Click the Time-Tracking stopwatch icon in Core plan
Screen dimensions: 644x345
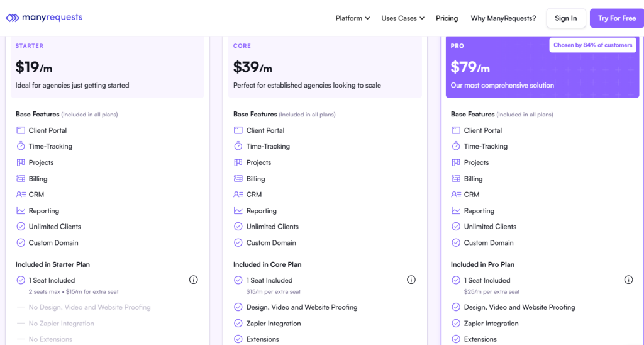coord(238,146)
